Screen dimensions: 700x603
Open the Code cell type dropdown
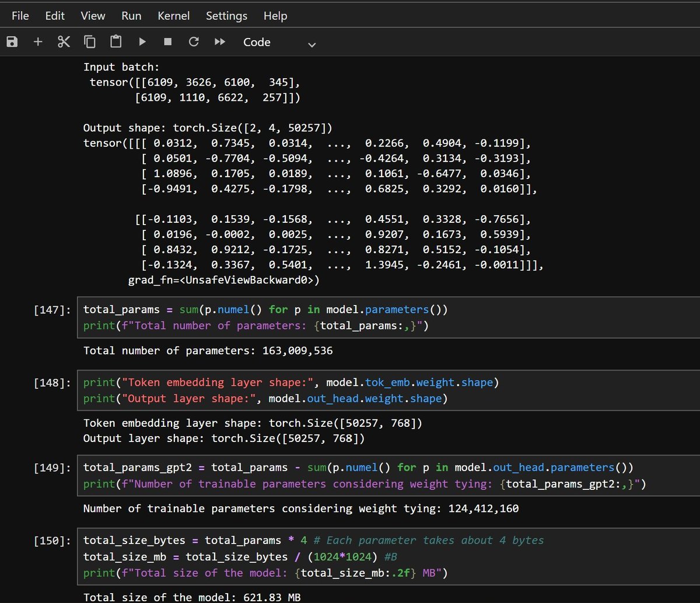pyautogui.click(x=280, y=43)
